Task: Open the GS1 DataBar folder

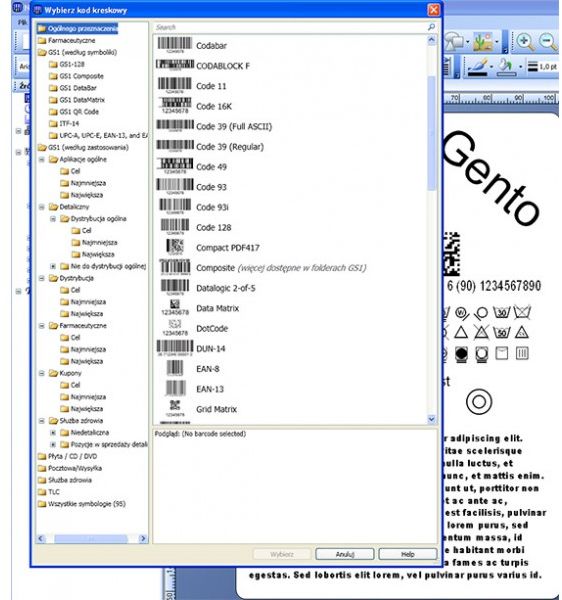Action: click(x=73, y=88)
